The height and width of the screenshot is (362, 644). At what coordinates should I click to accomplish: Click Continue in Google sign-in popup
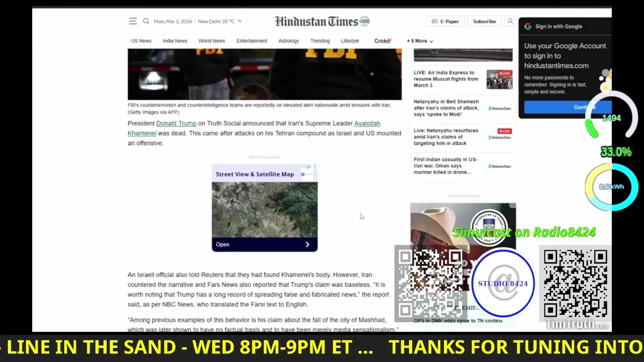(568, 107)
